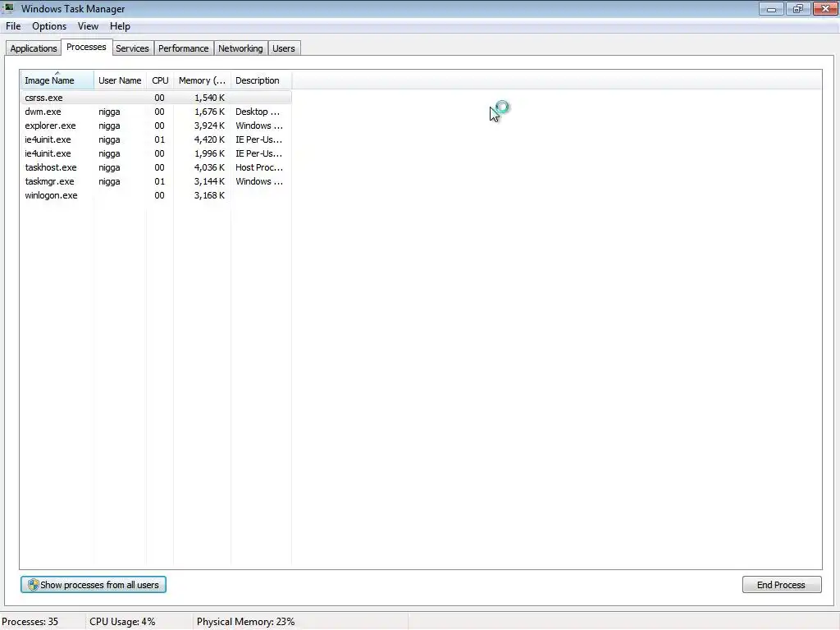
Task: Switch to the Applications tab
Action: pyautogui.click(x=33, y=48)
